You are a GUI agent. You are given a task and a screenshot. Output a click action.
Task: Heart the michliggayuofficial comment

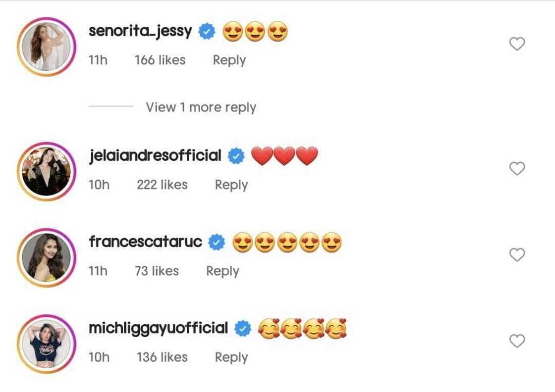517,341
